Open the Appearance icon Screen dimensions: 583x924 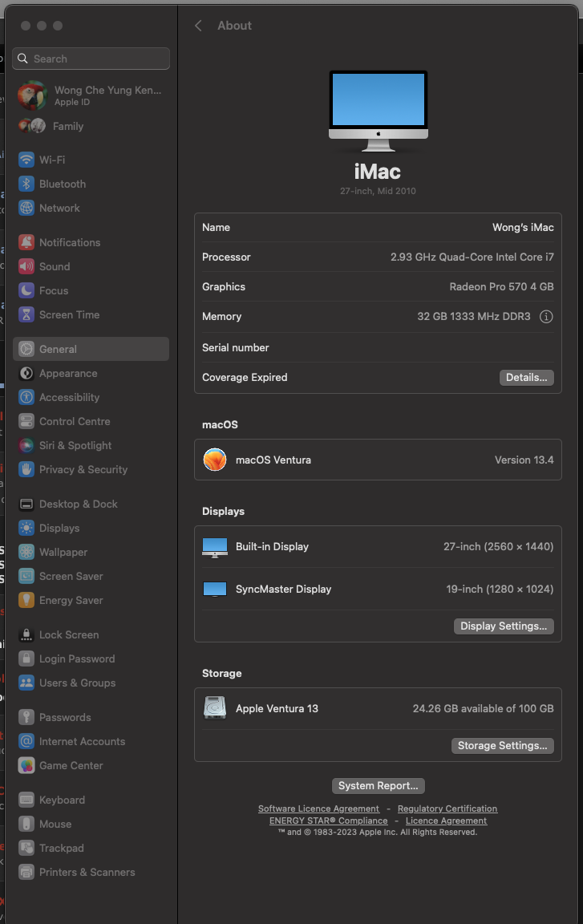[26, 373]
